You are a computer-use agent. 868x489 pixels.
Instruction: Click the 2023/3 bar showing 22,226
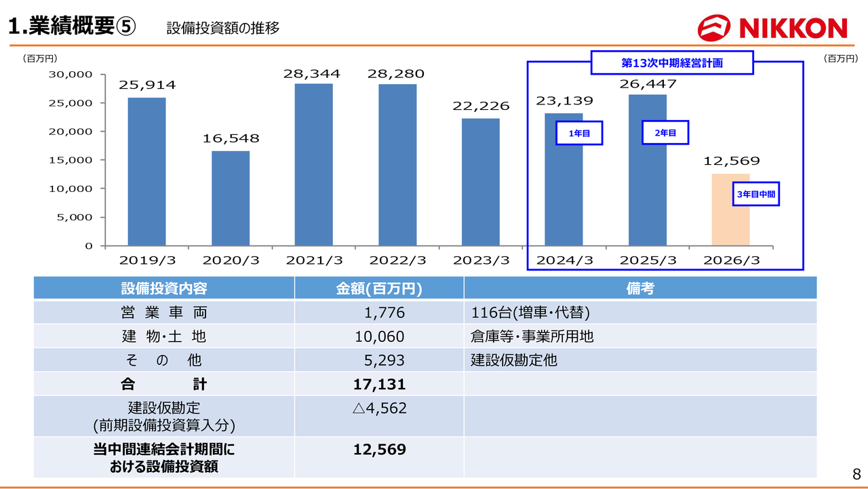(x=481, y=182)
